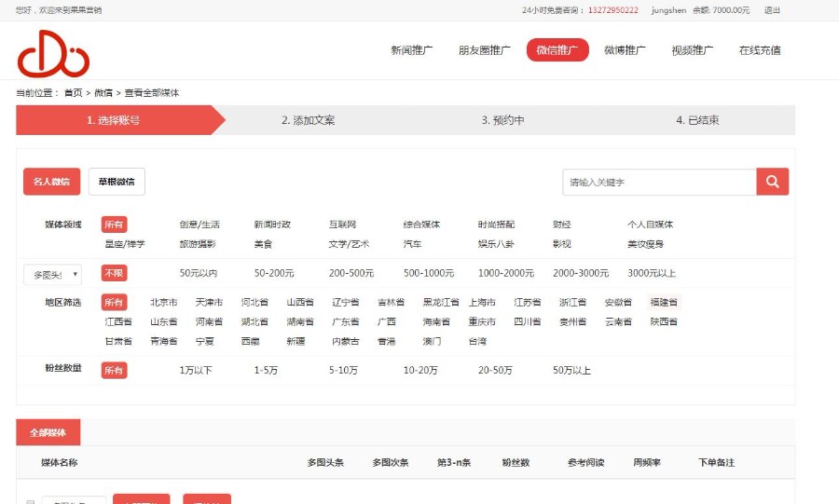839x504 pixels.
Task: Click 首页 in the breadcrumb
Action: click(73, 93)
